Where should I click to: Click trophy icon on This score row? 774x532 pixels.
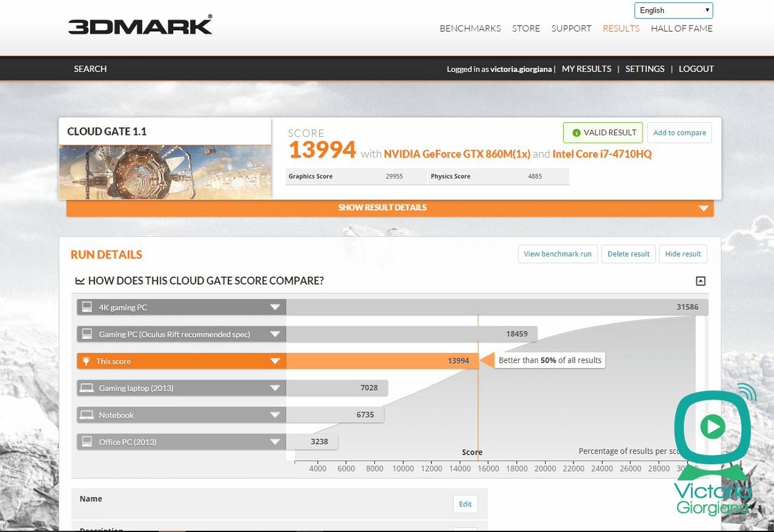pyautogui.click(x=87, y=361)
